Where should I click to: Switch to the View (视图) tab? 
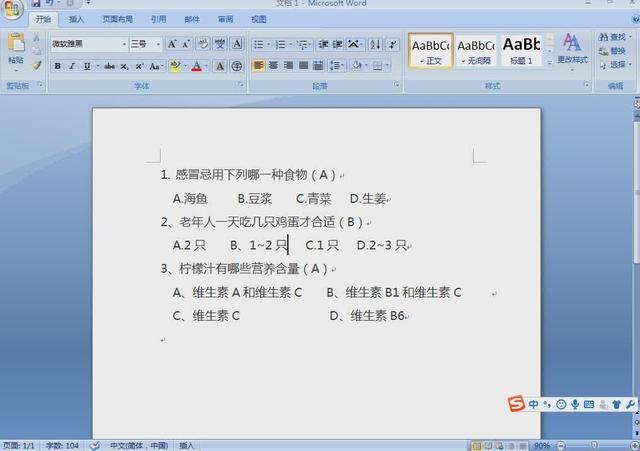point(259,19)
